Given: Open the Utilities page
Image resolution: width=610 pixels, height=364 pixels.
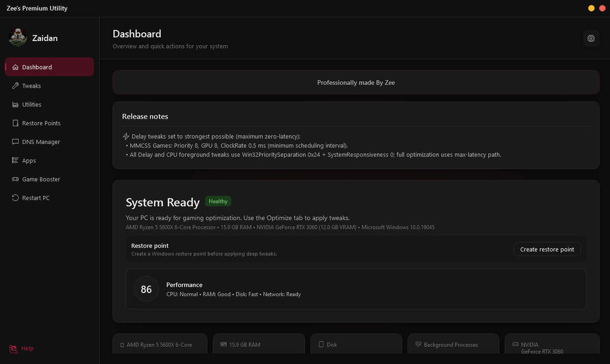Looking at the screenshot, I should [50, 104].
